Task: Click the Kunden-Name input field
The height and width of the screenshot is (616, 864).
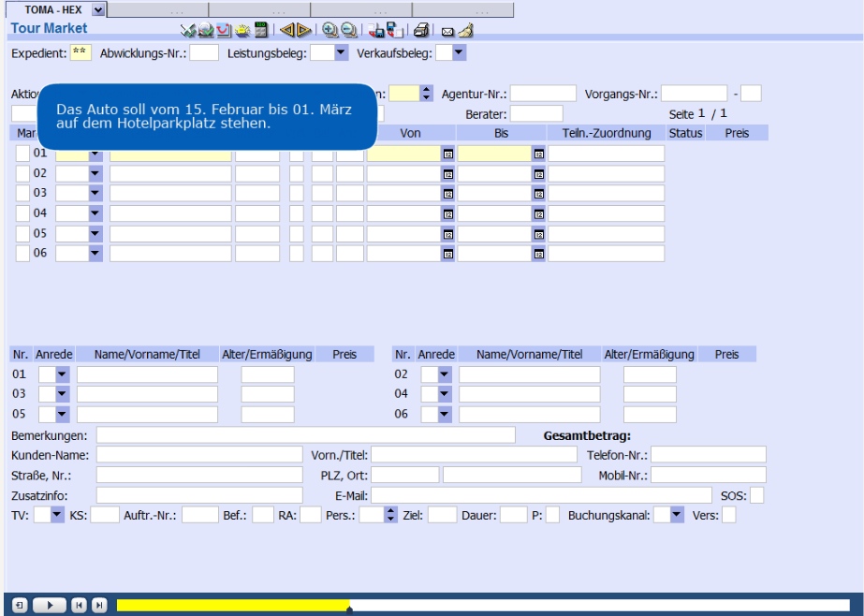Action: coord(199,455)
